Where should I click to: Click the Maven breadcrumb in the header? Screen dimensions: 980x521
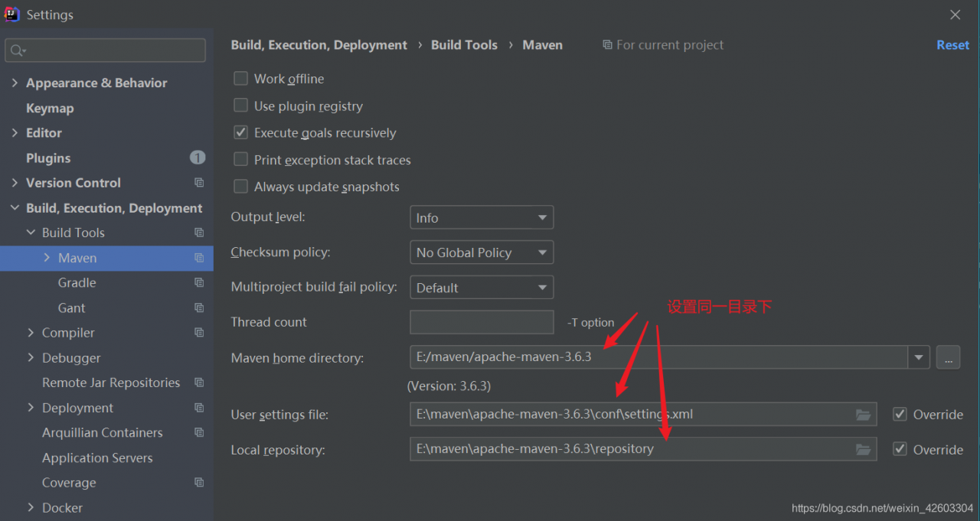tap(543, 45)
